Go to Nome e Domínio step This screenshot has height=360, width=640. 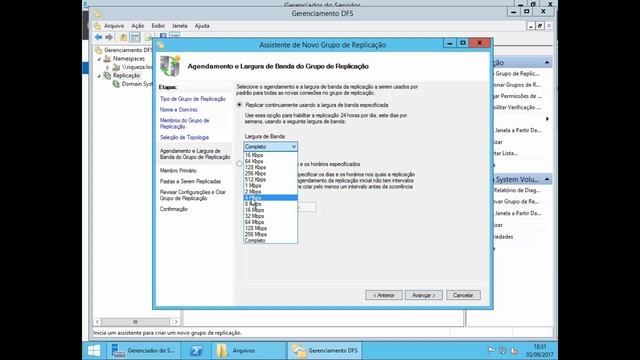pos(179,110)
